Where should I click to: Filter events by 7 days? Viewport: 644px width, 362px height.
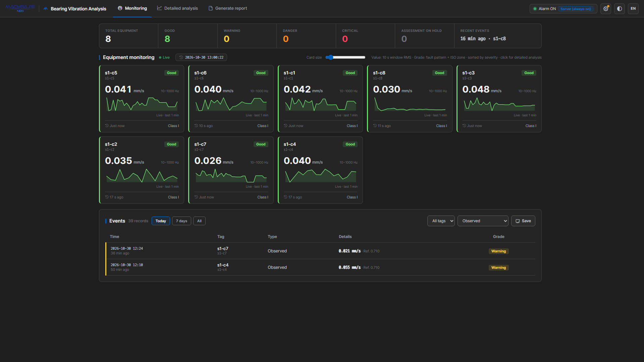pyautogui.click(x=181, y=221)
